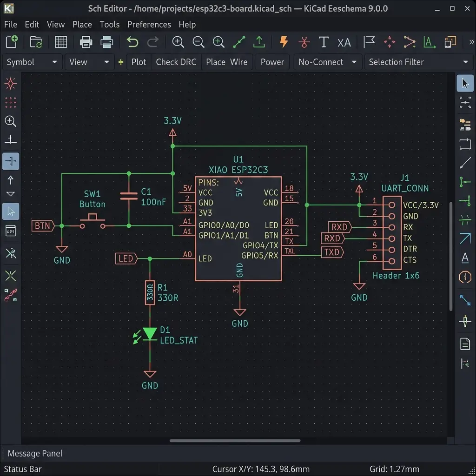Toggle the highlighted wire junction tool
This screenshot has width=476, height=476.
[11, 161]
